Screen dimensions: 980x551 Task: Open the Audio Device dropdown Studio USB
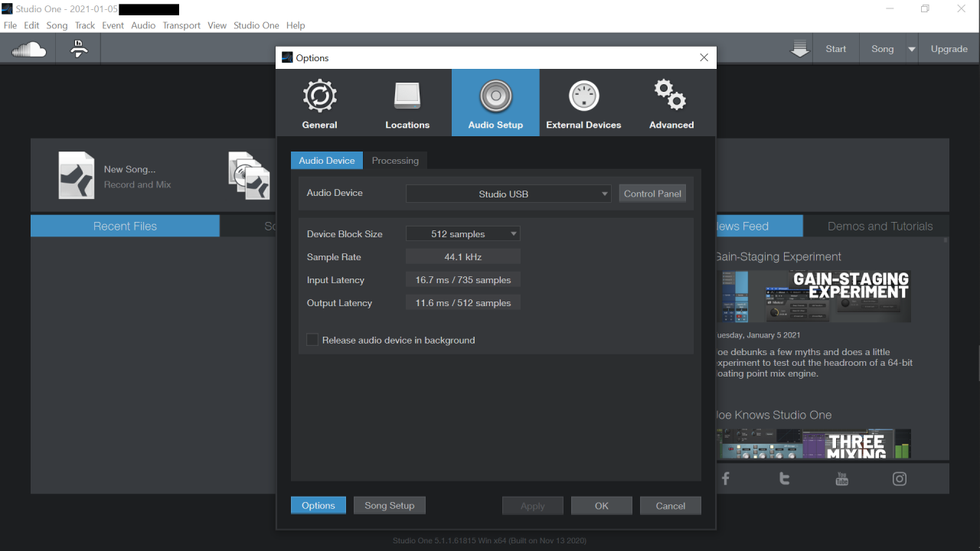508,194
